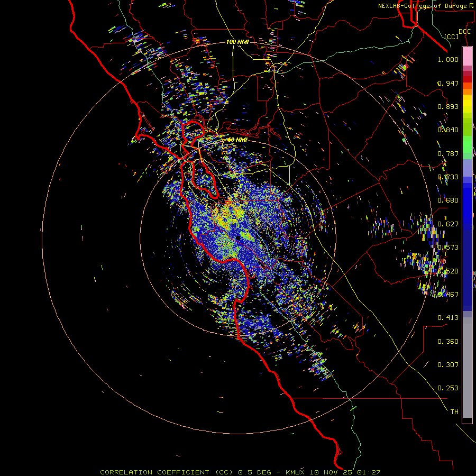Click the Correlation Coefficient product title caption

240,472
